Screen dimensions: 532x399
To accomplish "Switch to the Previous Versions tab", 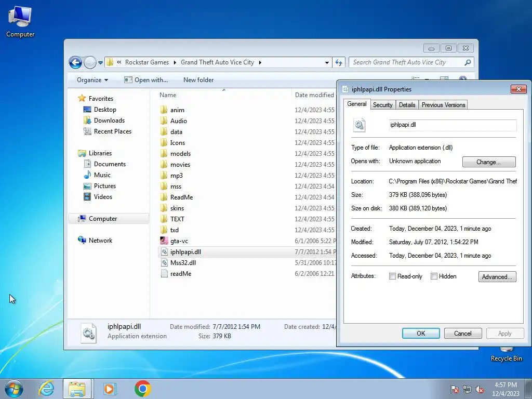I will click(x=443, y=105).
